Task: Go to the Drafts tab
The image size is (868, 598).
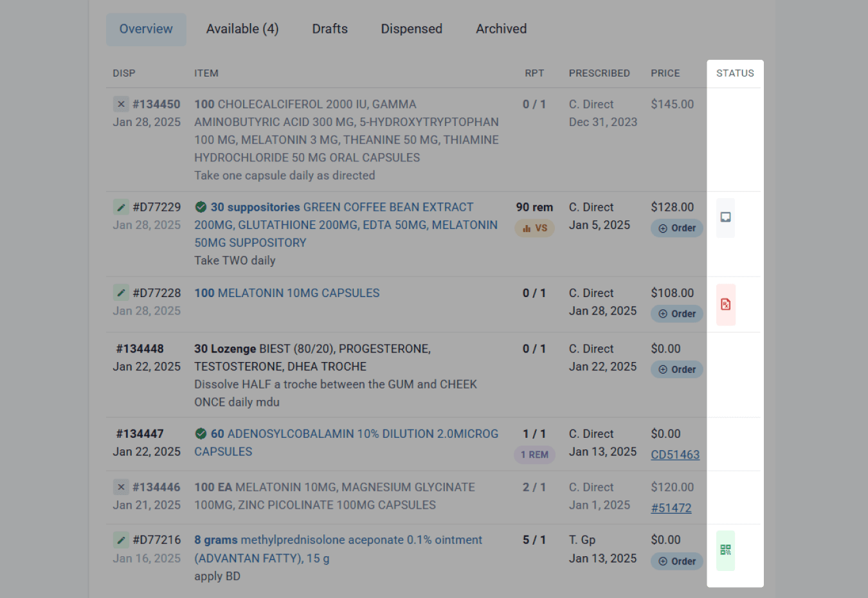Action: pyautogui.click(x=330, y=29)
